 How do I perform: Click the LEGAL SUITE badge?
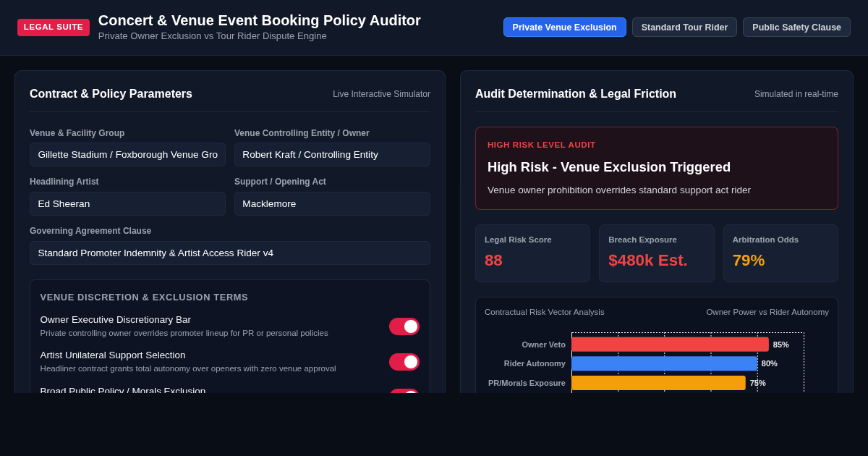[x=54, y=28]
